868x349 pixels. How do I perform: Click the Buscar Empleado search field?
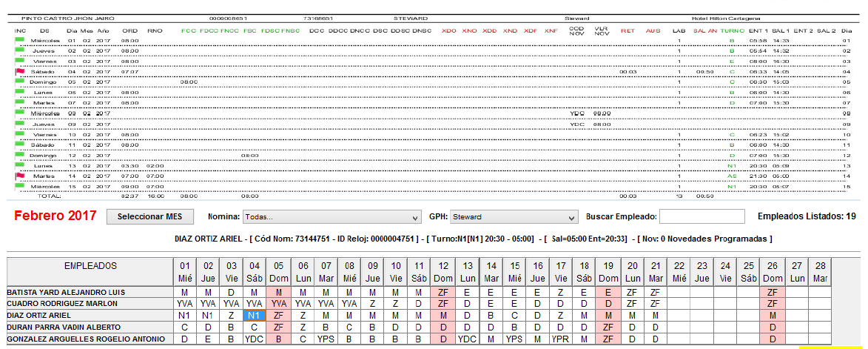point(702,216)
